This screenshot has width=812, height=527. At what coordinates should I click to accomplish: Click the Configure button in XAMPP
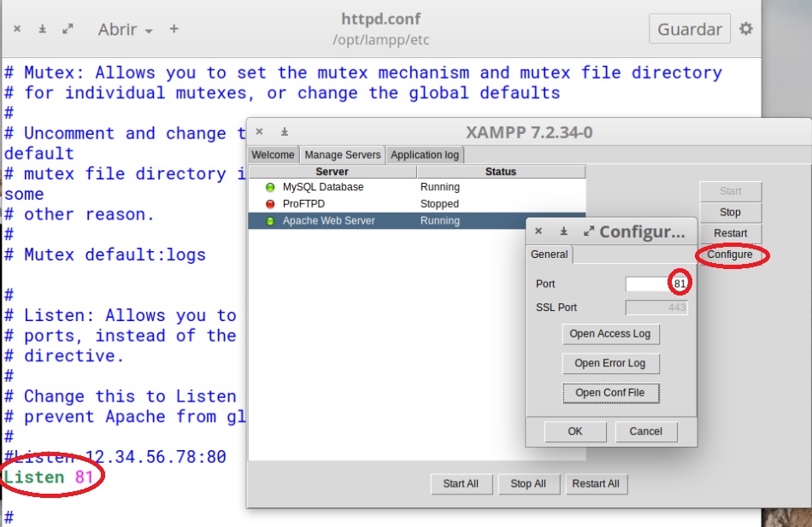tap(730, 255)
